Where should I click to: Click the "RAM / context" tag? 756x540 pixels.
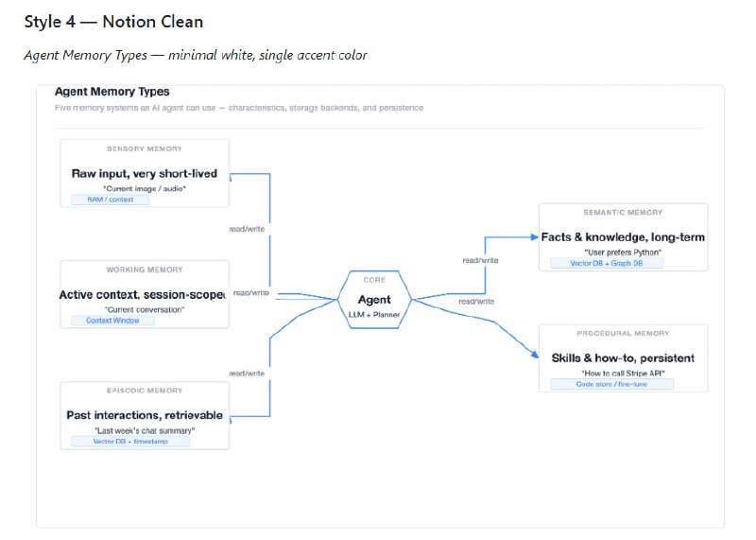(x=110, y=200)
